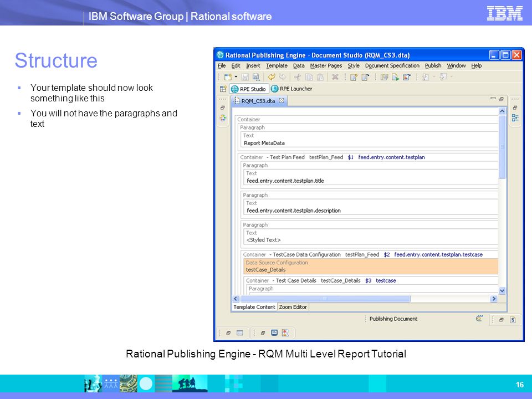
Task: Click the Save toolbar icon
Action: (245, 78)
